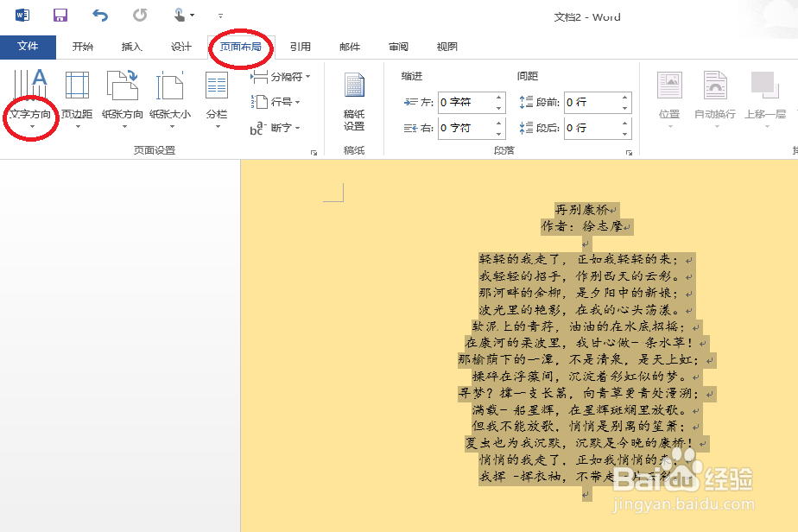Save the document with the floppy icon
Image resolution: width=798 pixels, height=532 pixels.
pyautogui.click(x=60, y=16)
